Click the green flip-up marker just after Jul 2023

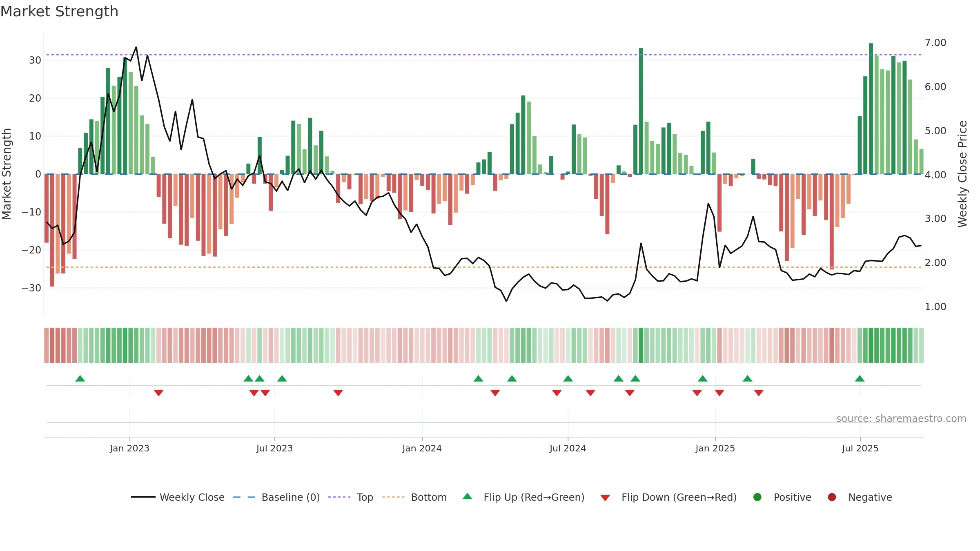pyautogui.click(x=282, y=378)
